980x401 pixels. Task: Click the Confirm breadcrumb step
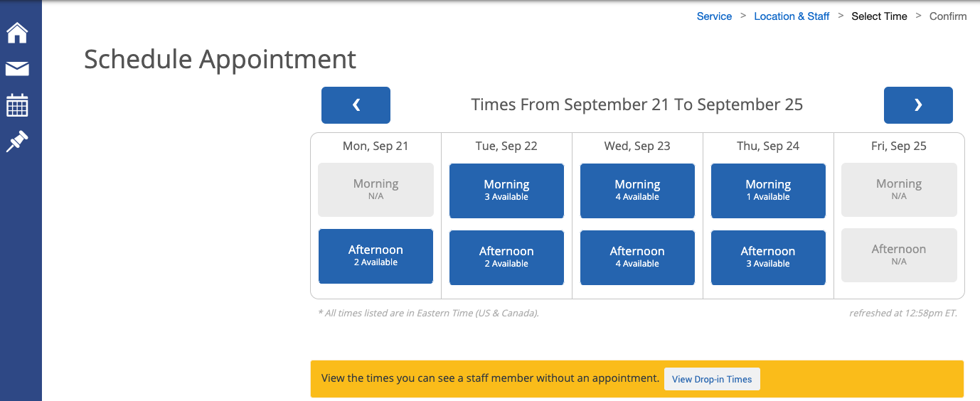(948, 16)
